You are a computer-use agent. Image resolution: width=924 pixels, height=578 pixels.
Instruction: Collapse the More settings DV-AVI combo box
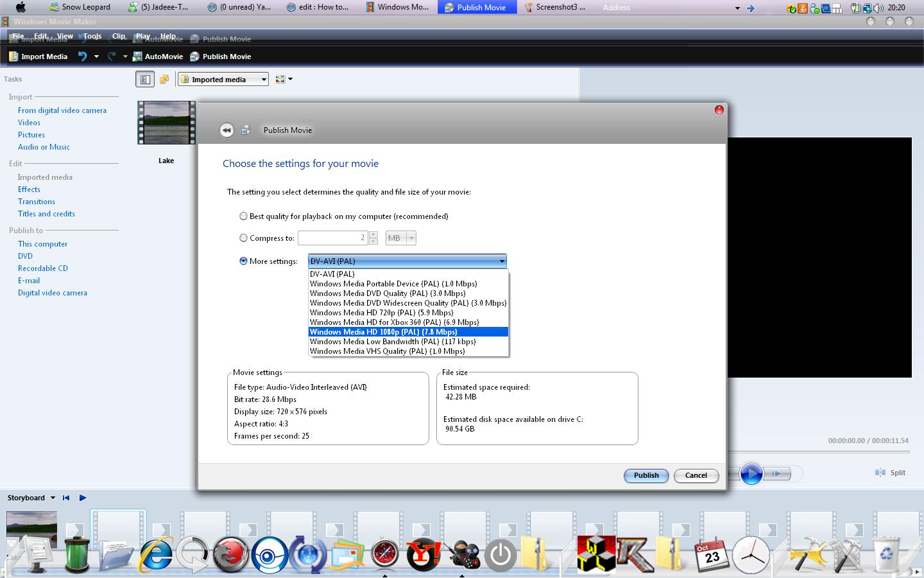pyautogui.click(x=407, y=261)
